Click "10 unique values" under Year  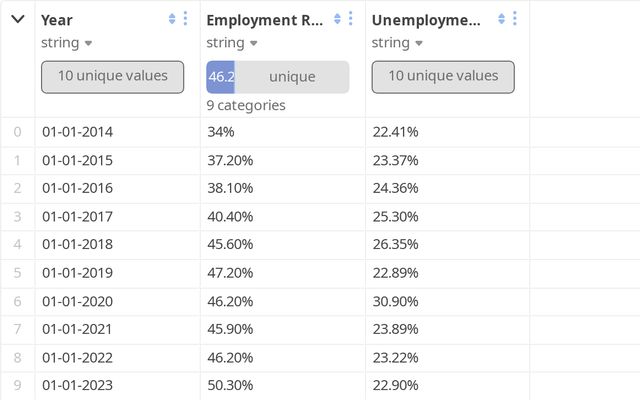coord(112,76)
